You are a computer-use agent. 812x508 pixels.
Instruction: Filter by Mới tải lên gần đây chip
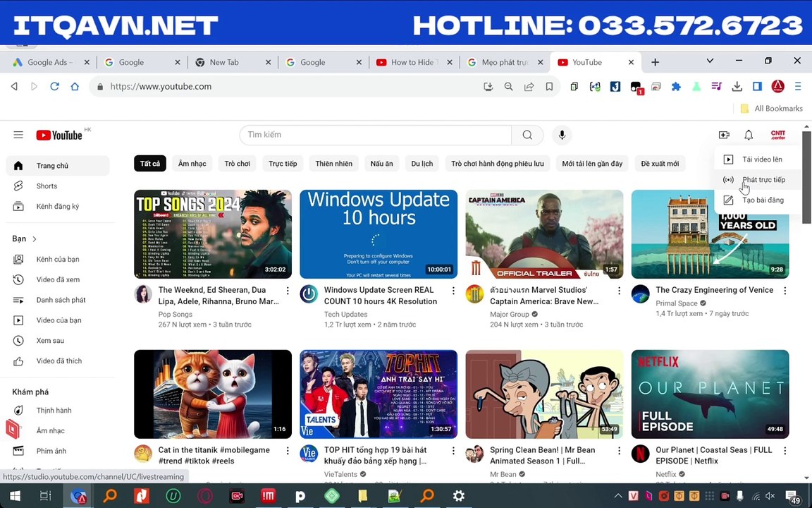(x=592, y=164)
